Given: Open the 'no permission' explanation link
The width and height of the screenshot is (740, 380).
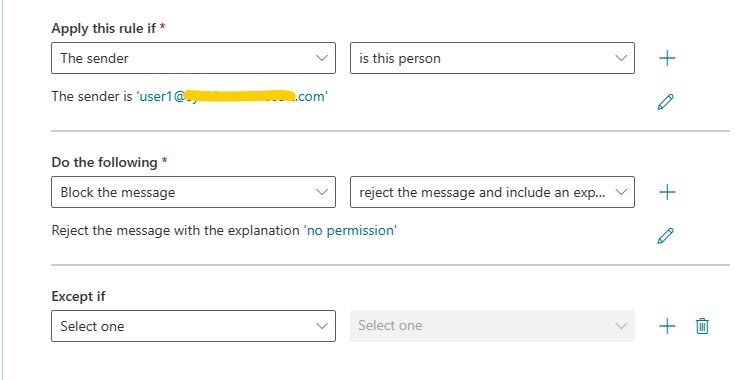Looking at the screenshot, I should pos(350,230).
